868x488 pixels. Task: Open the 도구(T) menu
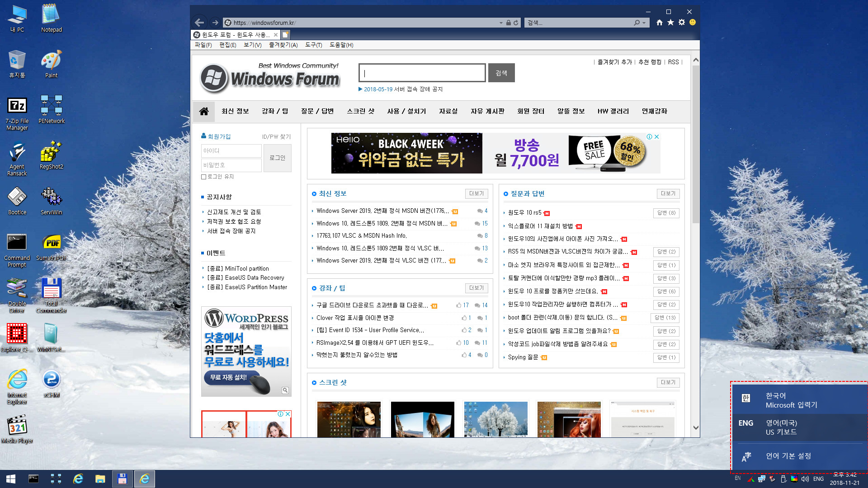pos(314,45)
